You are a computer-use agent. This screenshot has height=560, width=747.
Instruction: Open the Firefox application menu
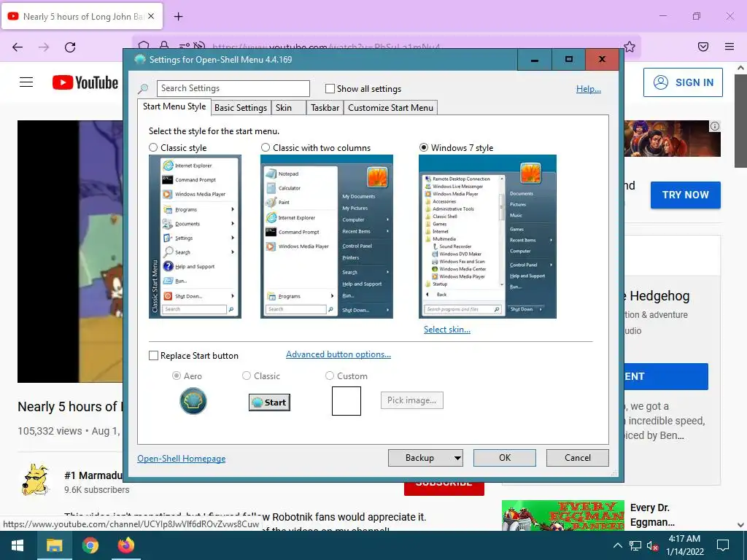coord(729,47)
